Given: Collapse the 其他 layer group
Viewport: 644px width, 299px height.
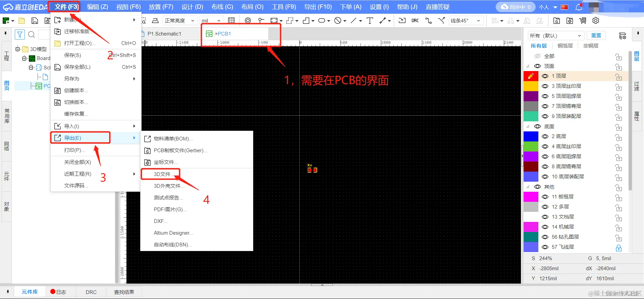Looking at the screenshot, I should click(528, 187).
